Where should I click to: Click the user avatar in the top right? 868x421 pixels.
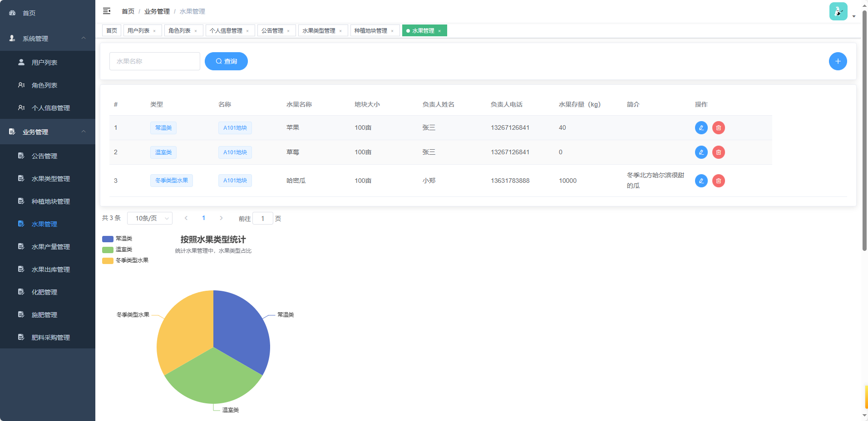coord(838,11)
